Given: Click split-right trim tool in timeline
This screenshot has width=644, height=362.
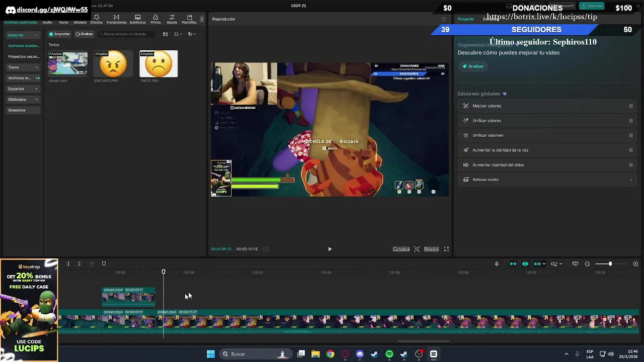Looking at the screenshot, I should point(79,264).
